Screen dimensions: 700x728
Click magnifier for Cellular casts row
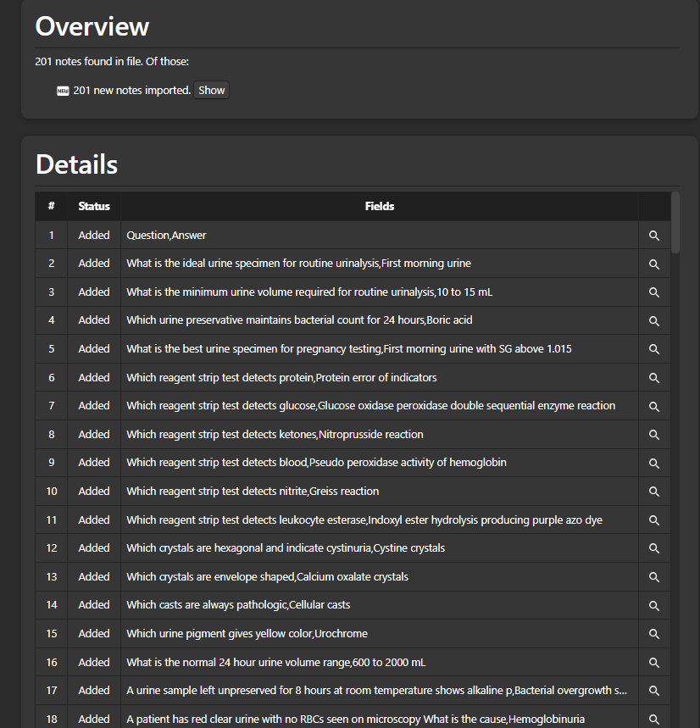(x=653, y=605)
